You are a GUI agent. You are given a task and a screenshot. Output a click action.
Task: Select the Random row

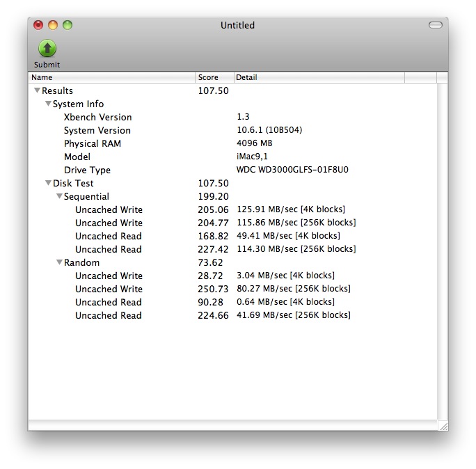(x=233, y=262)
